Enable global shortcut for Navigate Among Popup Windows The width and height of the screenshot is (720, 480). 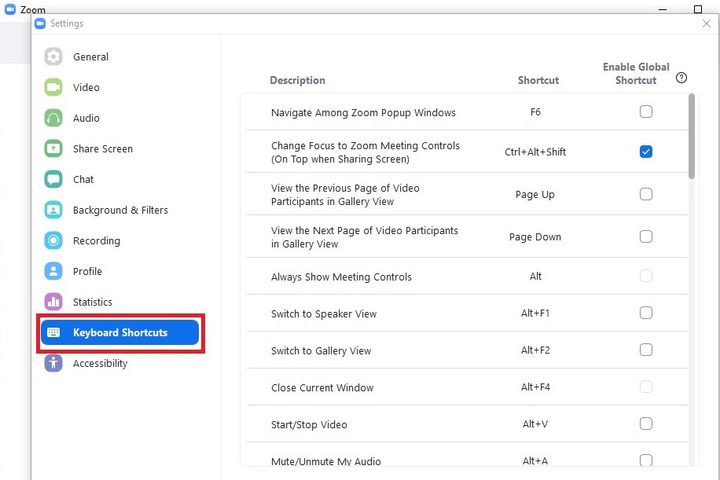point(646,112)
